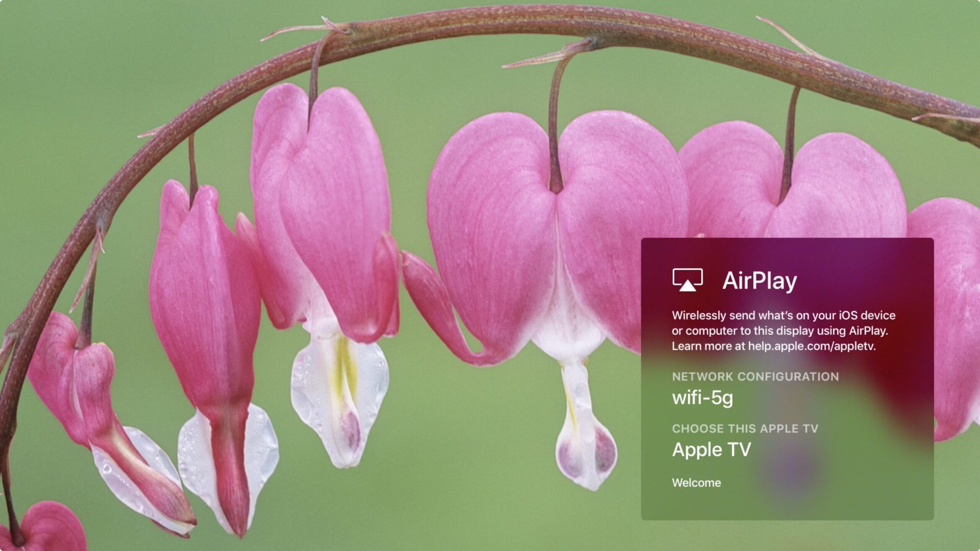Click the Welcome status text
Screen dimensions: 980x551
(x=696, y=483)
